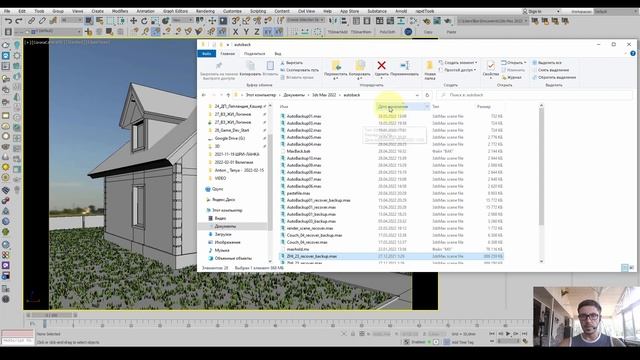This screenshot has height=360, width=640.
Task: Click the Up one folder arrow in Explorer
Action: [x=228, y=95]
